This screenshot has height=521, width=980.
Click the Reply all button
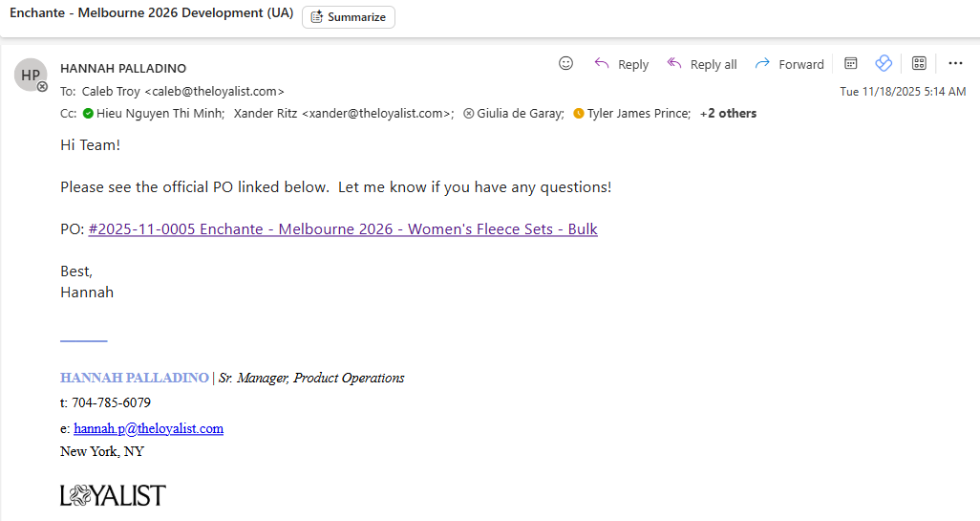tap(702, 64)
